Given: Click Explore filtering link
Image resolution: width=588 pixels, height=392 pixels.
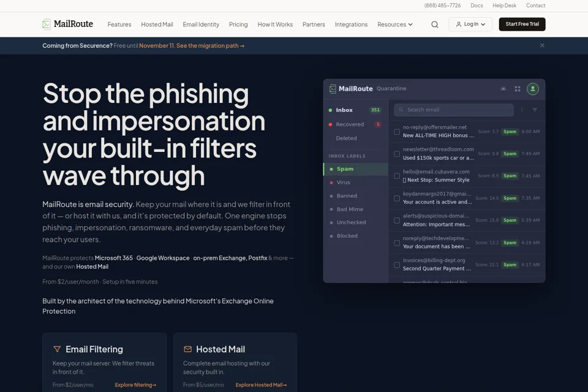Looking at the screenshot, I should click(x=135, y=385).
